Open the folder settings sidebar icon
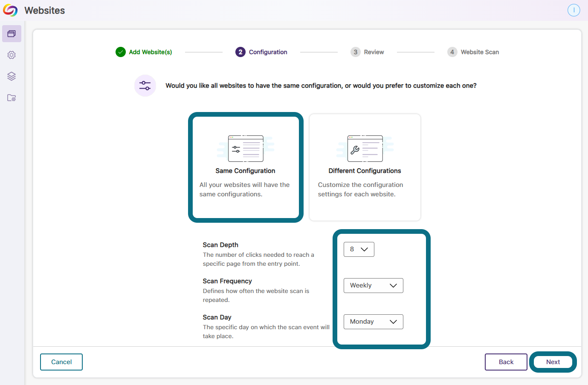The width and height of the screenshot is (588, 385). click(x=12, y=98)
